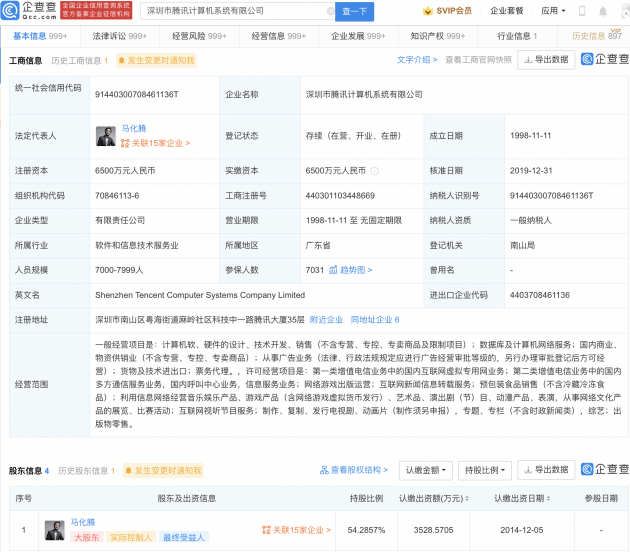The height and width of the screenshot is (552, 630).
Task: Focus the company search input field
Action: (236, 11)
